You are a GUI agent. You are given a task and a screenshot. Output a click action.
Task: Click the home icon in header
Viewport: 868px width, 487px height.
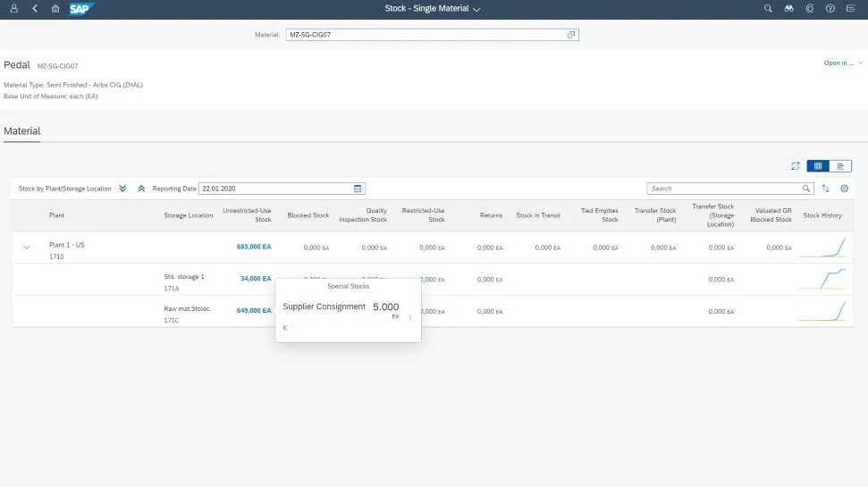pos(55,8)
